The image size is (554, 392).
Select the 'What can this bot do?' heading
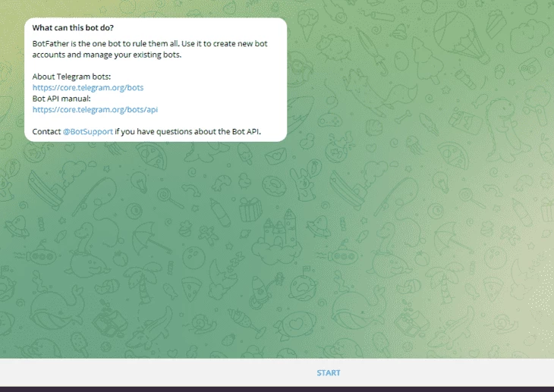tap(73, 27)
